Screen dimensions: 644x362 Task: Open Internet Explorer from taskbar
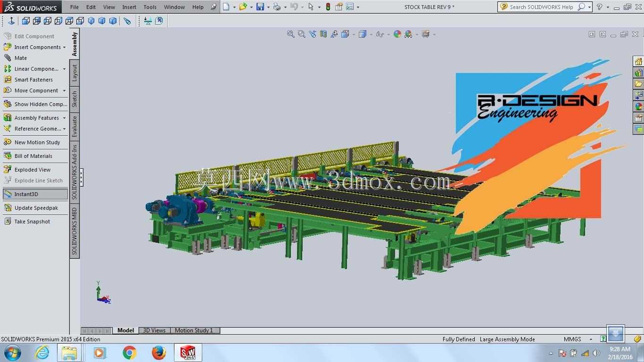(42, 353)
